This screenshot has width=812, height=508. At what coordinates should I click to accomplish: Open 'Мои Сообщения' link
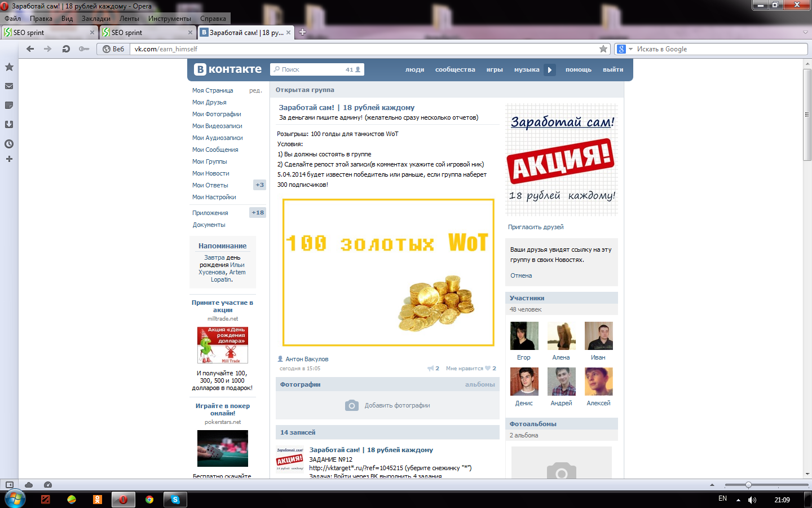tap(215, 150)
